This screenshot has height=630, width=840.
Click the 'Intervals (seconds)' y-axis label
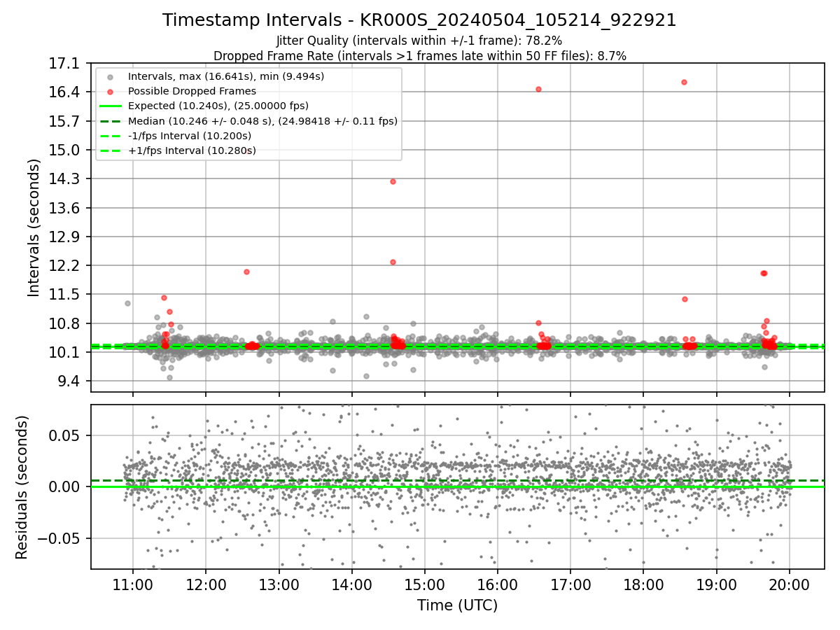click(34, 227)
